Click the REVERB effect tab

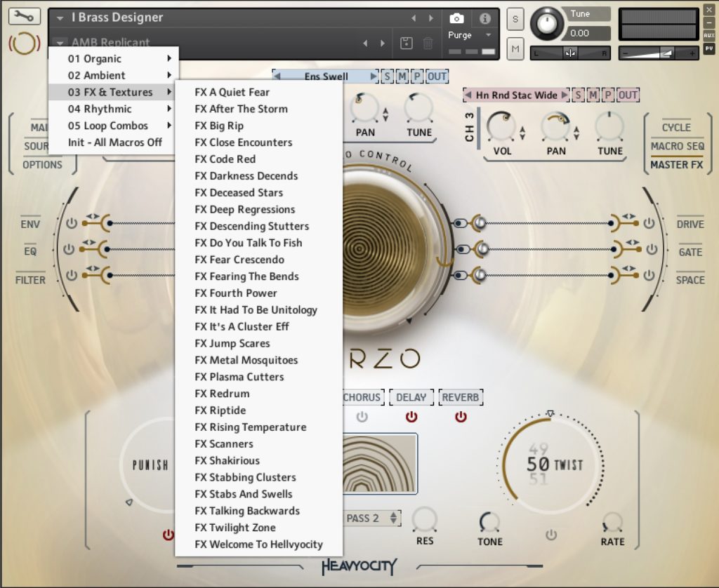[x=461, y=397]
